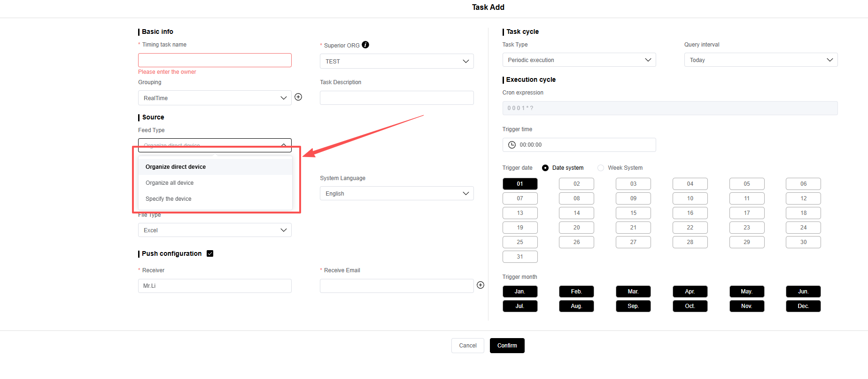Click the clock icon in Trigger time
Image resolution: width=868 pixels, height=379 pixels.
point(512,145)
